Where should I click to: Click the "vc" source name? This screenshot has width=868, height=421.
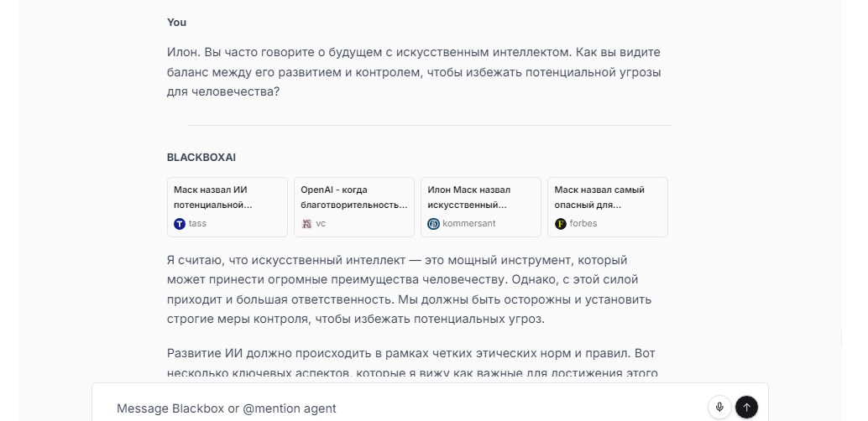point(321,224)
